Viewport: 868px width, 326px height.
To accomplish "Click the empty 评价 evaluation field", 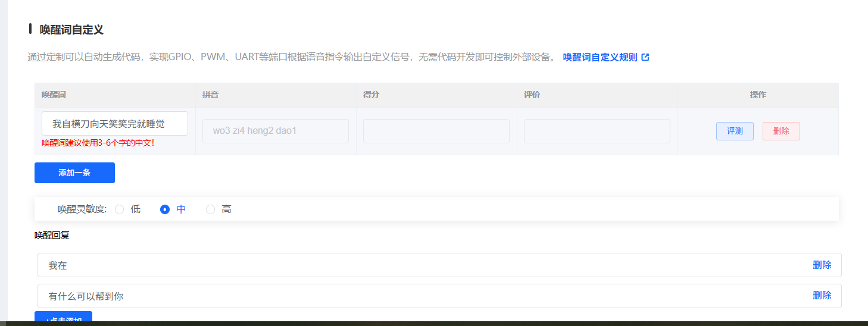I will point(597,131).
